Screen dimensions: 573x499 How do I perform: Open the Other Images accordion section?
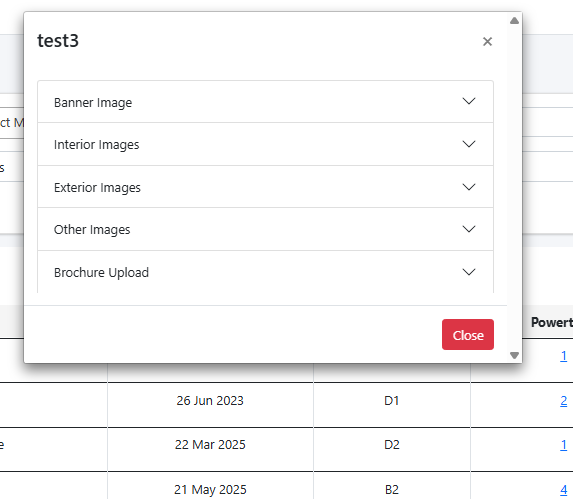(x=266, y=229)
